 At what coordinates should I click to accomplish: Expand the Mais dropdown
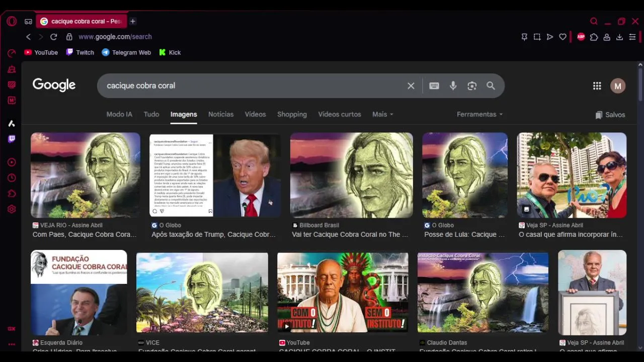(383, 114)
